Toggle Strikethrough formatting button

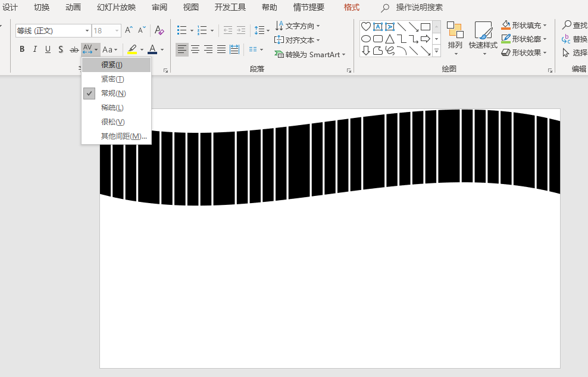click(x=74, y=49)
